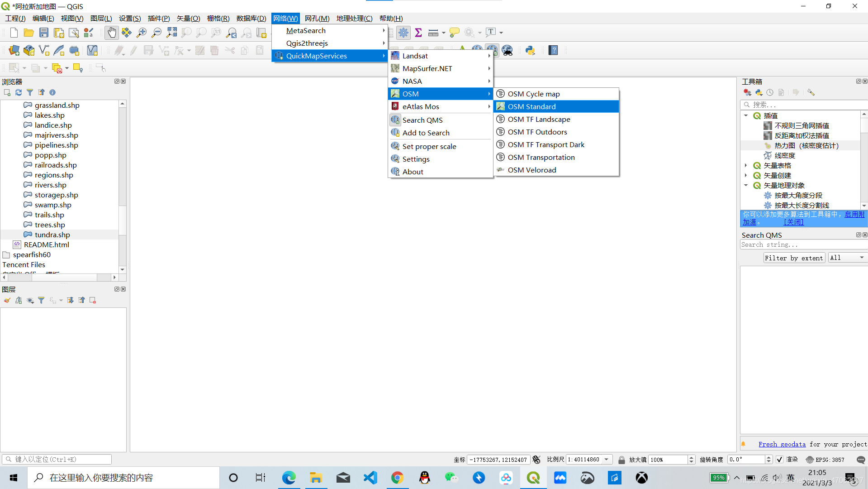
Task: Open the scale dropdown in status bar
Action: [x=607, y=460]
